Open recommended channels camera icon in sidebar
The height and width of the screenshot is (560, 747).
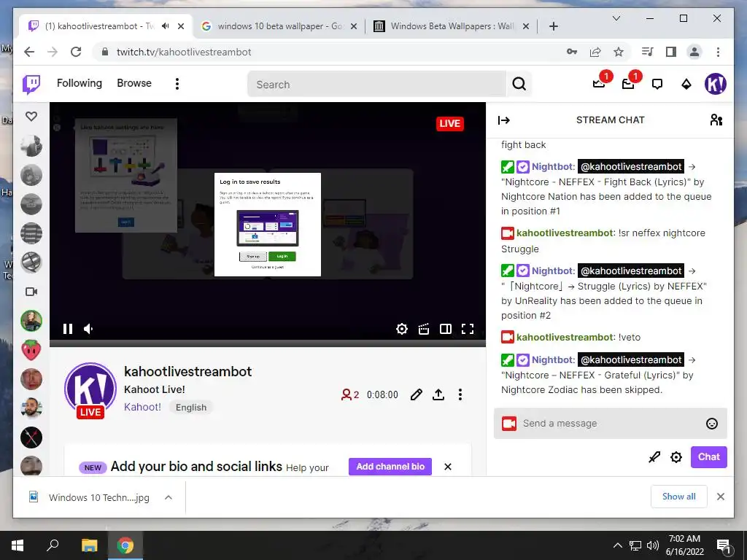[x=31, y=292]
